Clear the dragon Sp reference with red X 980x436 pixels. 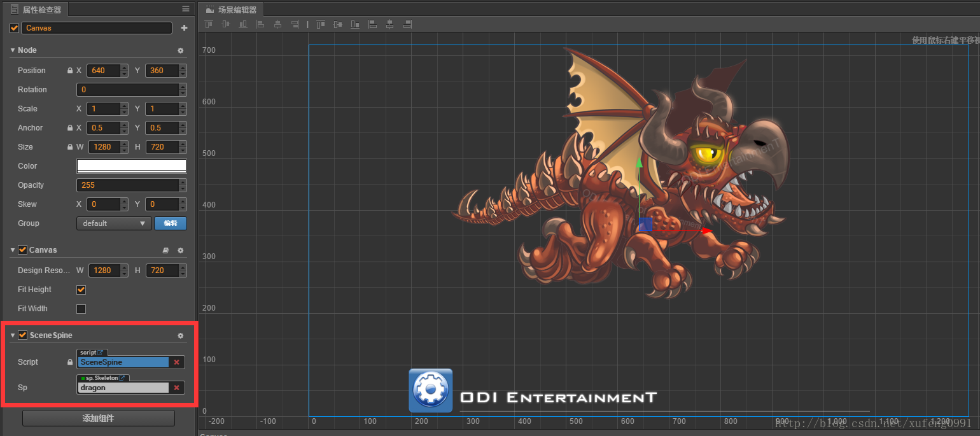pyautogui.click(x=176, y=388)
